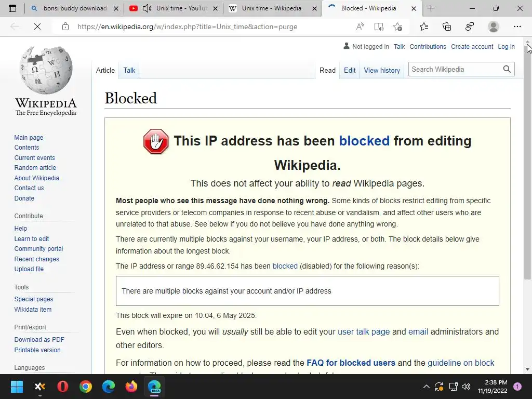The width and height of the screenshot is (532, 399).
Task: Open Contact us
Action: click(x=29, y=188)
